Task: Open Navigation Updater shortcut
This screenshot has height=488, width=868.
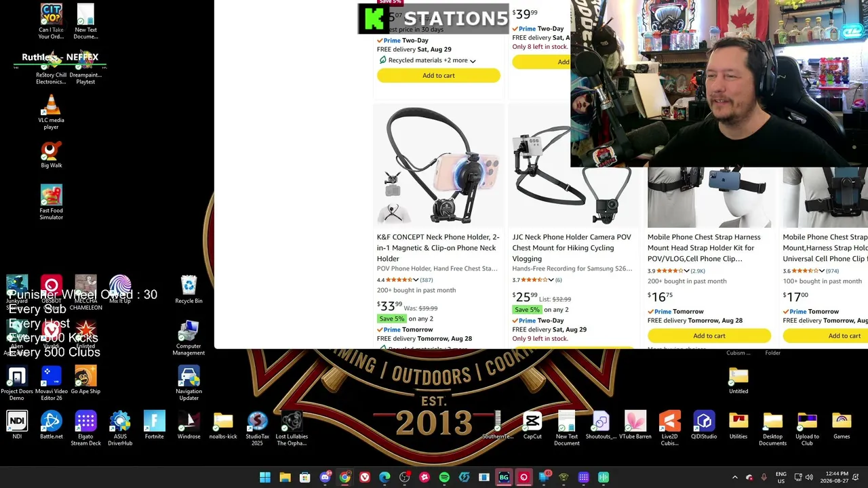Action: (189, 383)
